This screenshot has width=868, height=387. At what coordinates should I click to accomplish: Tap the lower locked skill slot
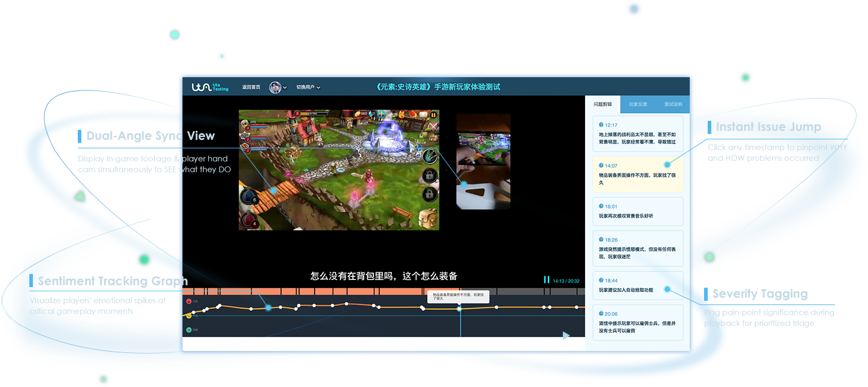429,194
